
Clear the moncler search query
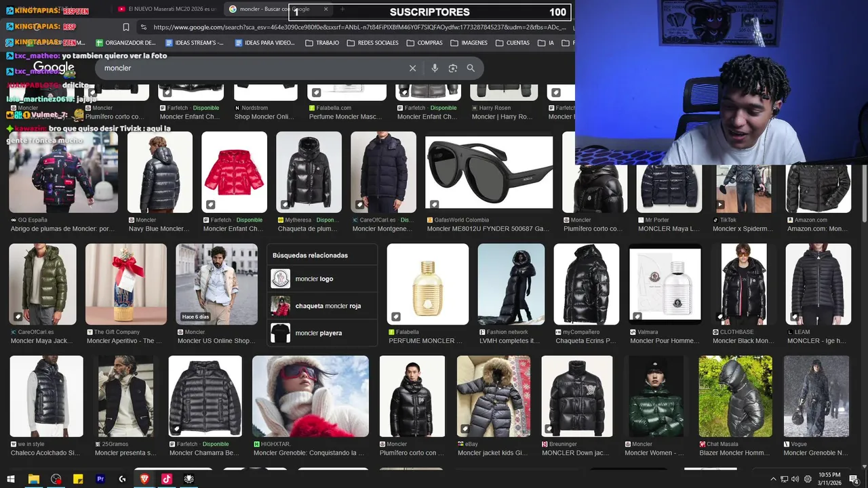[412, 68]
